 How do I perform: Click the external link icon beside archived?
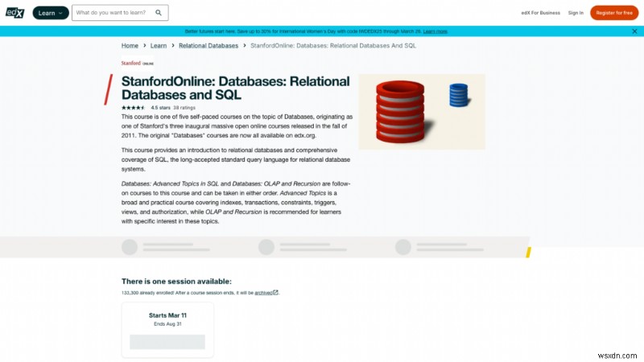pos(275,293)
